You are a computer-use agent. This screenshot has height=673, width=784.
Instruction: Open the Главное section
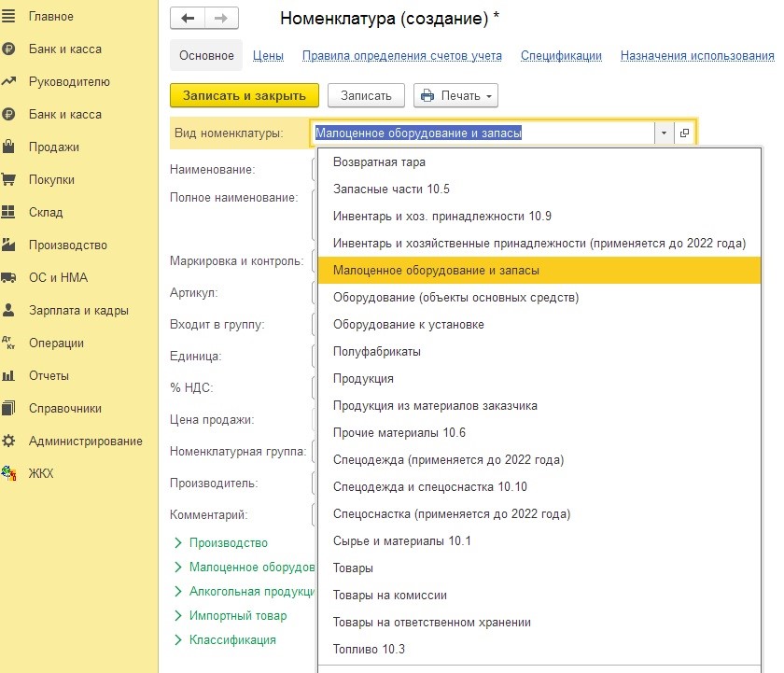[x=51, y=17]
